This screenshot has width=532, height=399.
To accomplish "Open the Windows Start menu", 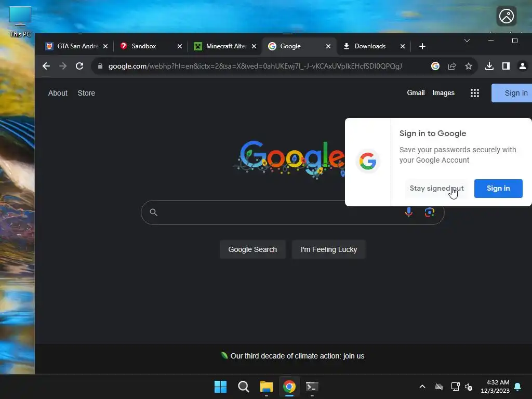I will (x=220, y=387).
